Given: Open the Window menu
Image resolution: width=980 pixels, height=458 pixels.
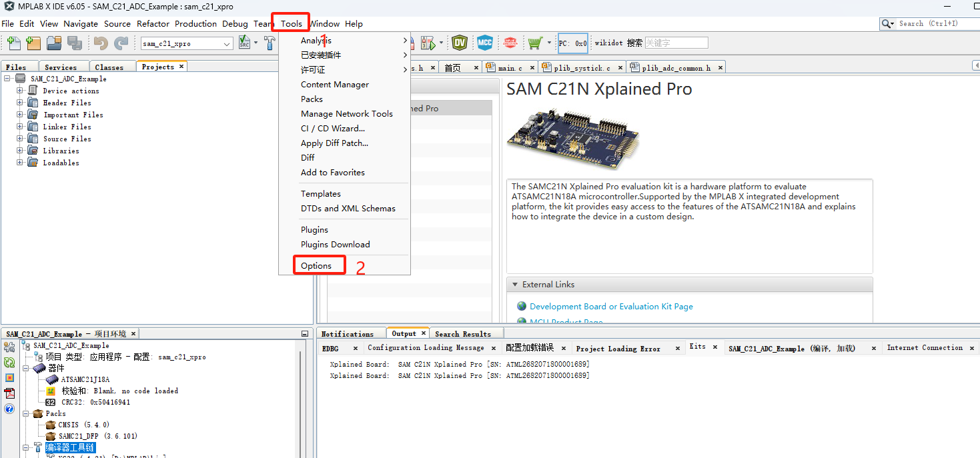Looking at the screenshot, I should 324,24.
